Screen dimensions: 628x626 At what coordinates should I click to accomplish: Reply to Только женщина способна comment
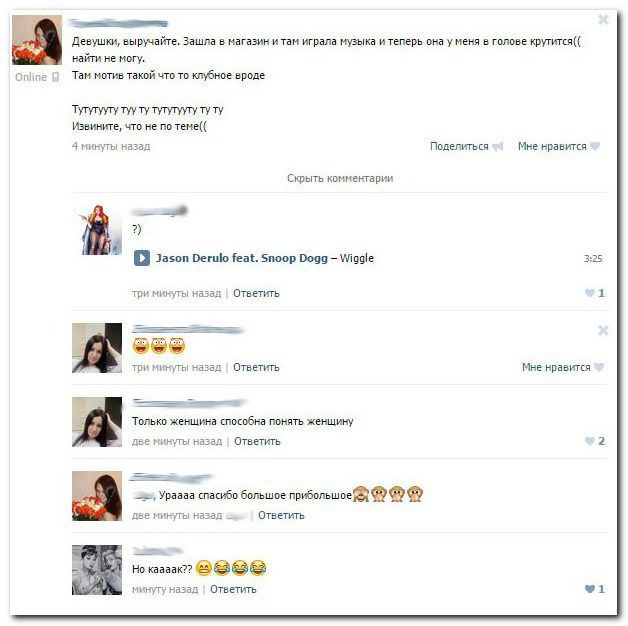point(257,441)
